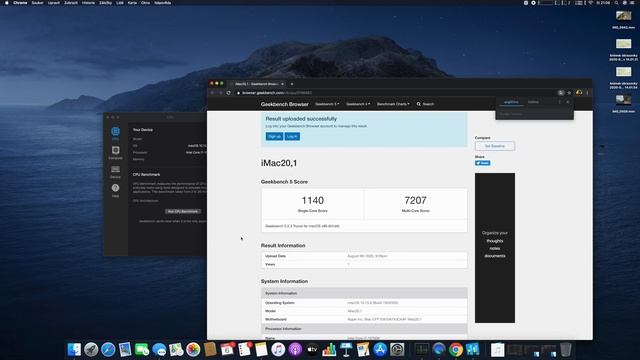The height and width of the screenshot is (360, 640).
Task: Click the notes advertisement banner on the right
Action: click(x=495, y=248)
